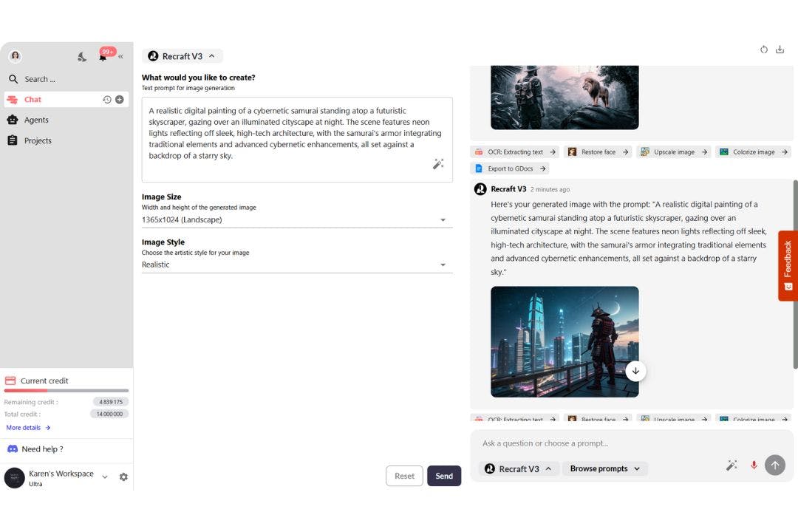Open the Image Size dropdown
Screen dimensions: 798x532
297,220
